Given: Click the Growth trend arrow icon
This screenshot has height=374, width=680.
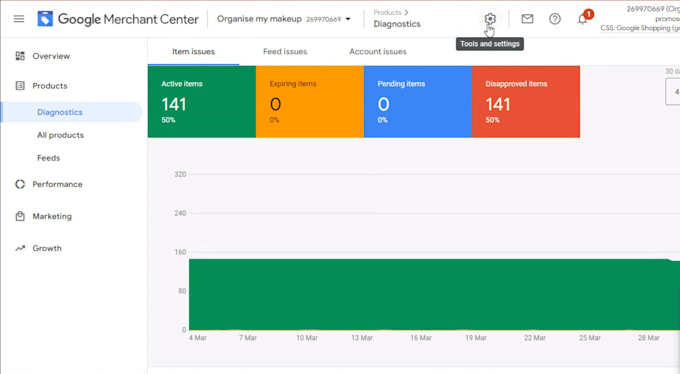Looking at the screenshot, I should click(20, 248).
